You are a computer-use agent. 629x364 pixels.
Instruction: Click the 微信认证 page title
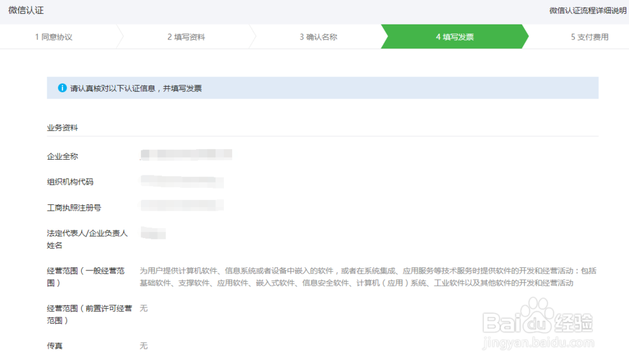pos(26,11)
